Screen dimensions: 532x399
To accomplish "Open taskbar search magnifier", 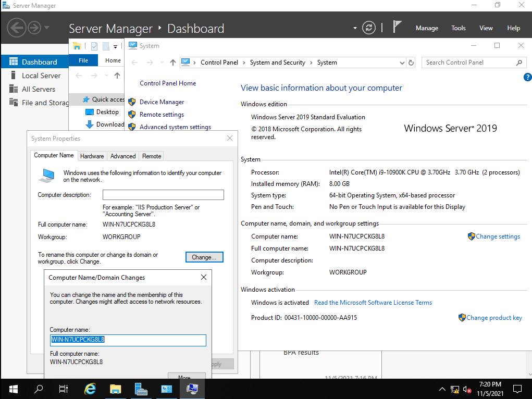I will (x=39, y=389).
